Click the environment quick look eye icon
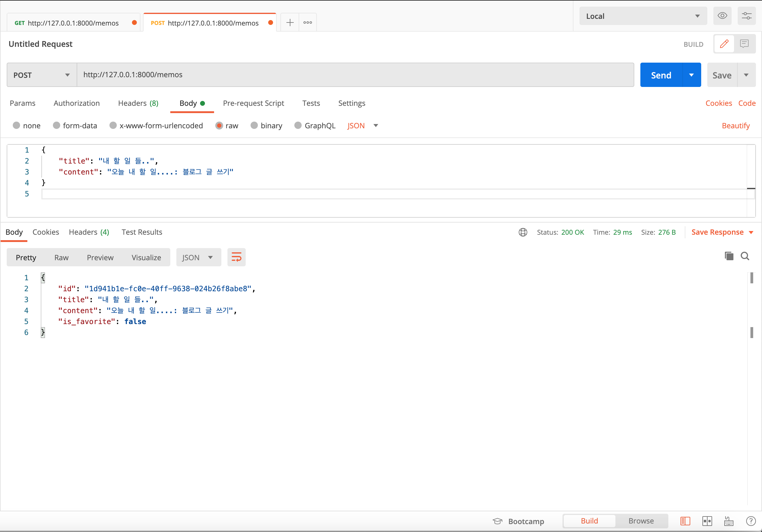Viewport: 762px width, 532px height. click(x=722, y=16)
